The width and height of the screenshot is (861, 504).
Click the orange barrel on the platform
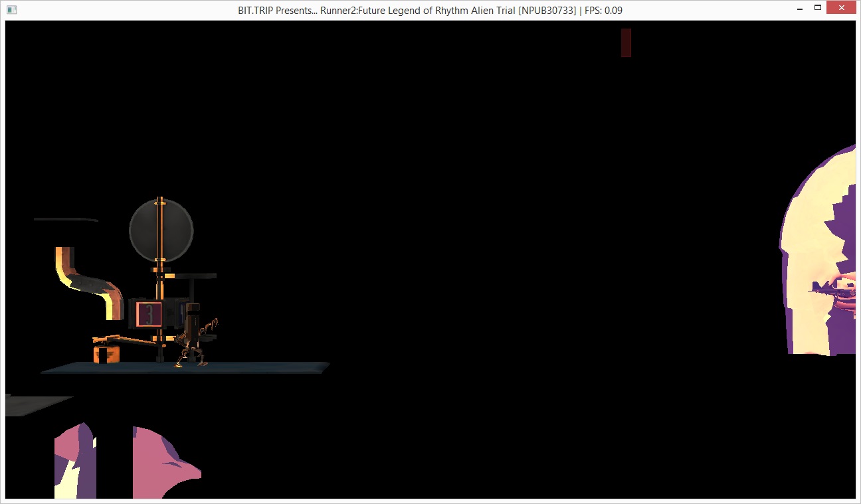pos(106,353)
